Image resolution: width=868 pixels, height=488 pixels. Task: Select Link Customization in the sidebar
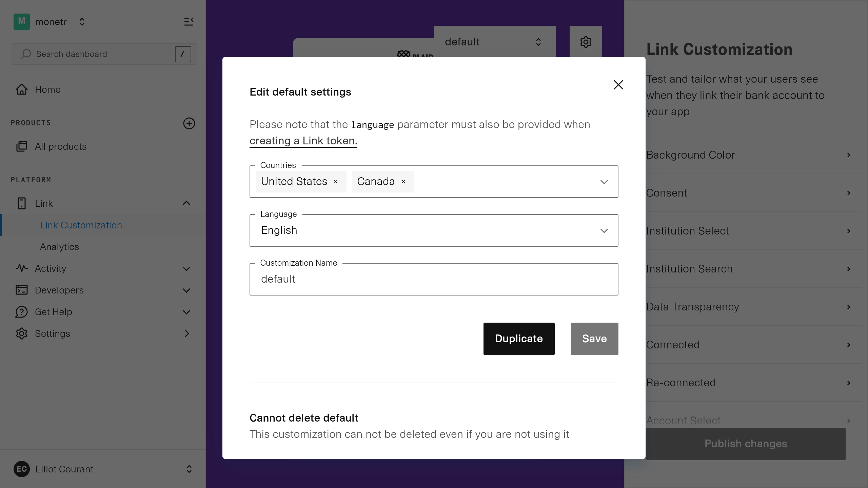(x=81, y=225)
